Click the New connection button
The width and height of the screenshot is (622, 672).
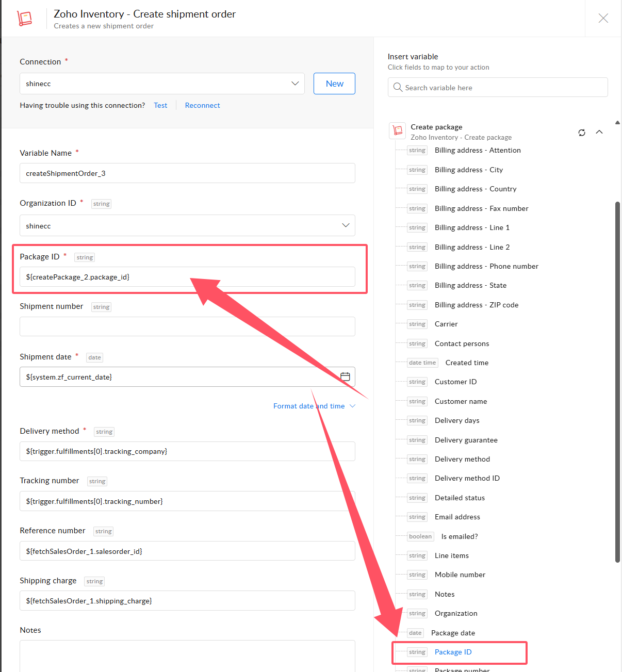pos(334,84)
